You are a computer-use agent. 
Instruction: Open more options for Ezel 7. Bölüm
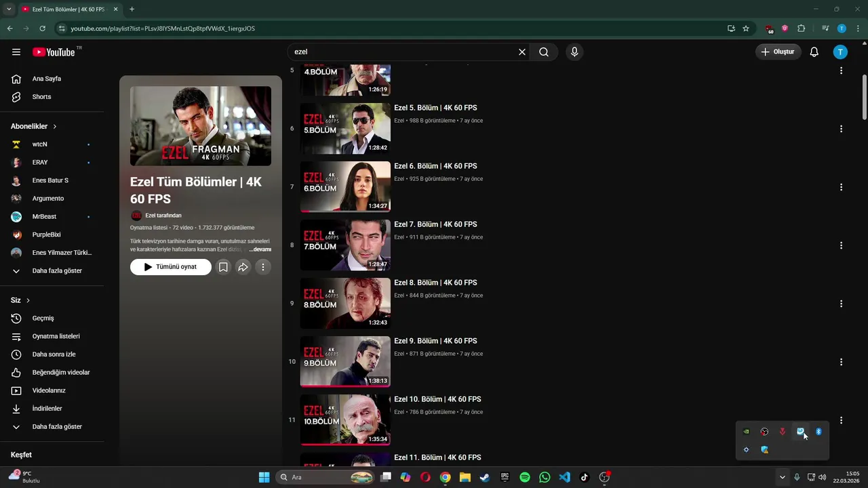841,245
